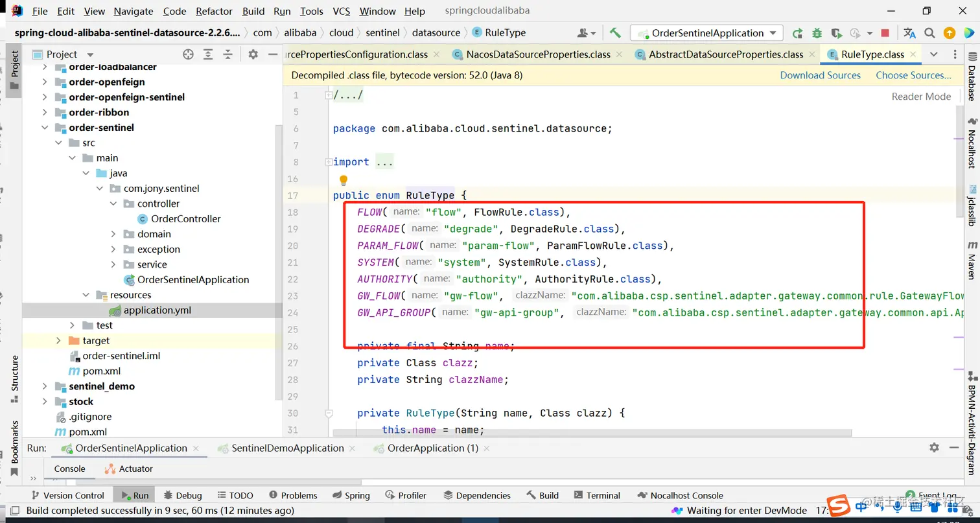This screenshot has width=980, height=523.
Task: Collapse all in the Project panel toolbar
Action: tap(227, 54)
